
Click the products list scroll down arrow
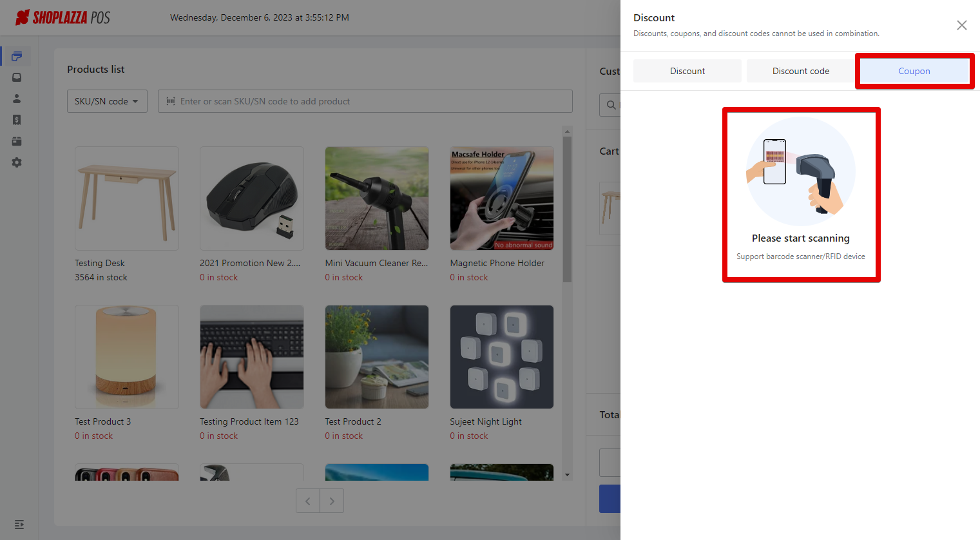click(567, 475)
